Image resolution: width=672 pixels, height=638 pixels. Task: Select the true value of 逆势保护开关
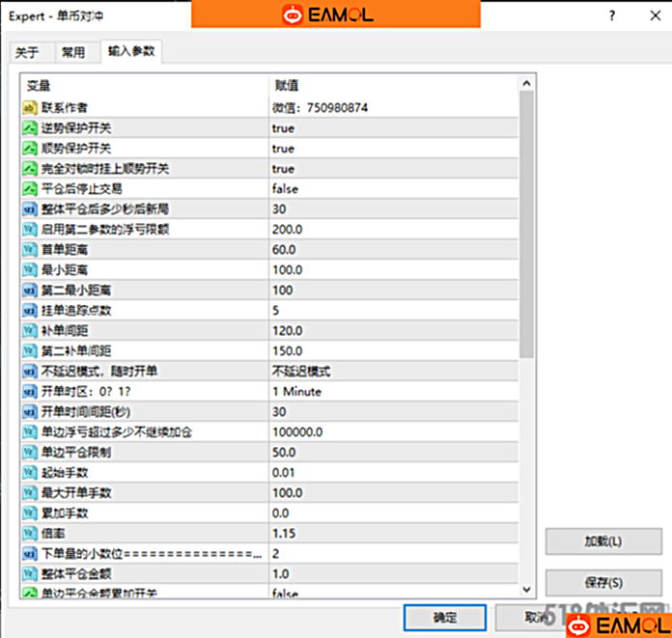tap(393, 127)
